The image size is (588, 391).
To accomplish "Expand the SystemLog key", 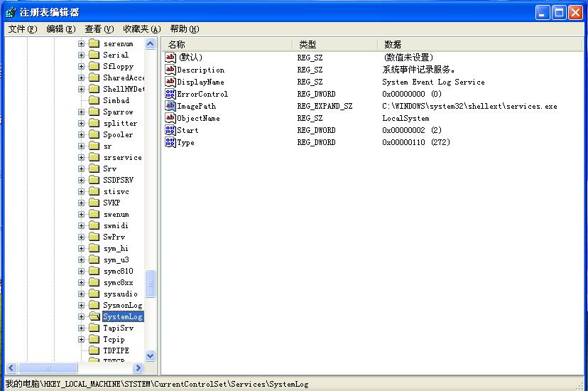I will click(x=81, y=316).
